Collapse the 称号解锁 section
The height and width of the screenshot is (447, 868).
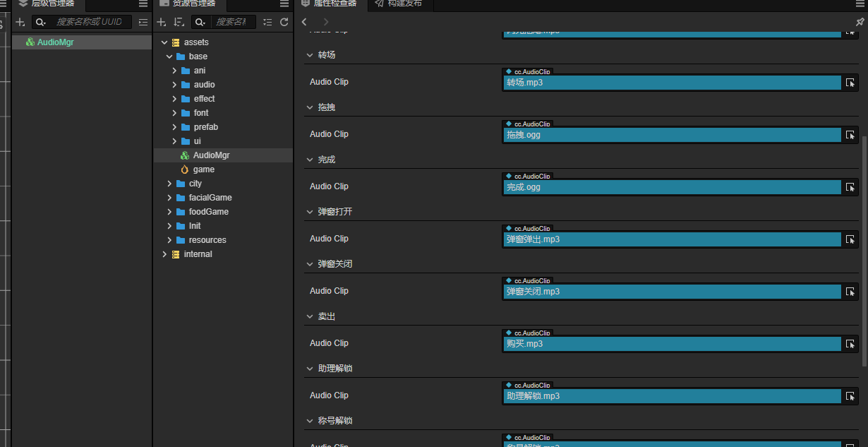[310, 421]
